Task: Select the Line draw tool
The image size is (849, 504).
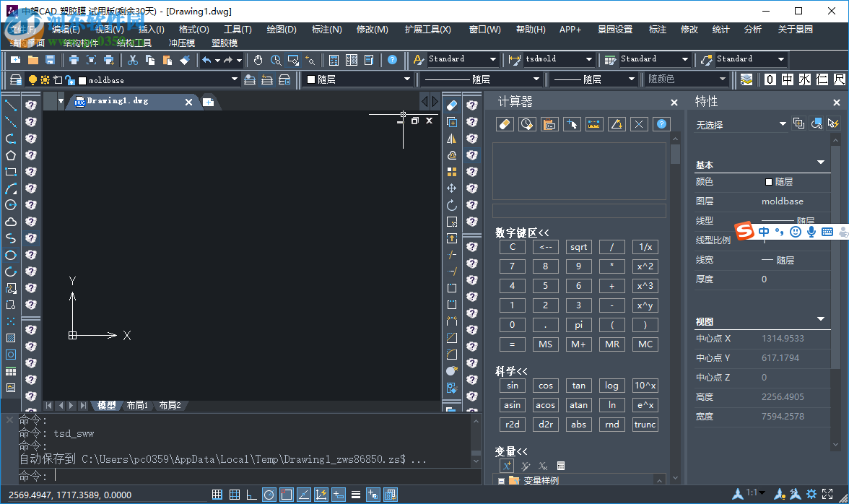Action: click(x=11, y=105)
